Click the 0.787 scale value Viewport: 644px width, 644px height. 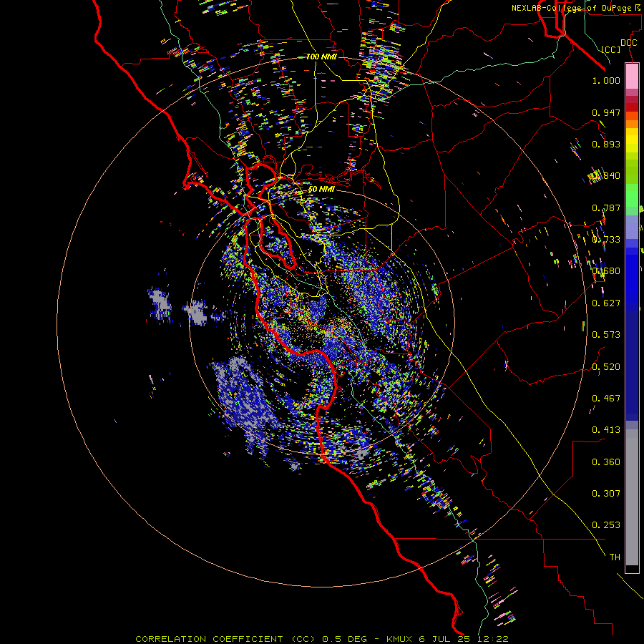[606, 208]
